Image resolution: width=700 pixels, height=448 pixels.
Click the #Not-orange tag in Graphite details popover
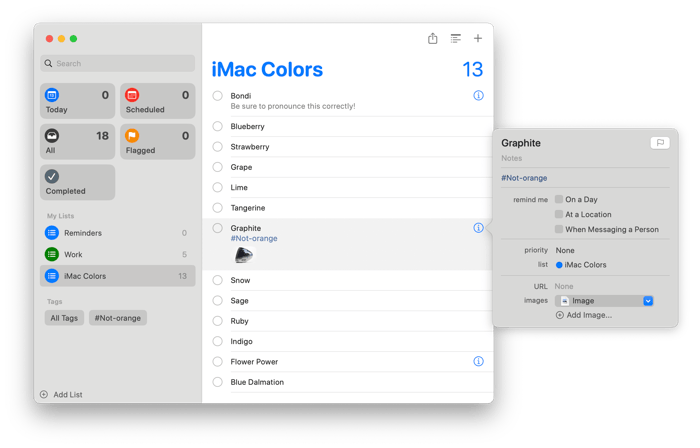coord(524,178)
